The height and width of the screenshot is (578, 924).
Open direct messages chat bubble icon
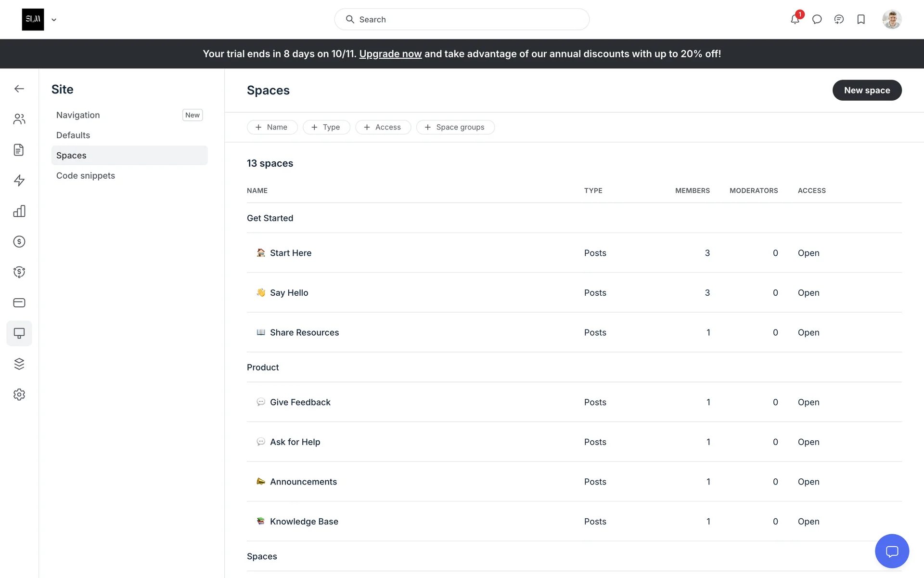[x=817, y=19]
